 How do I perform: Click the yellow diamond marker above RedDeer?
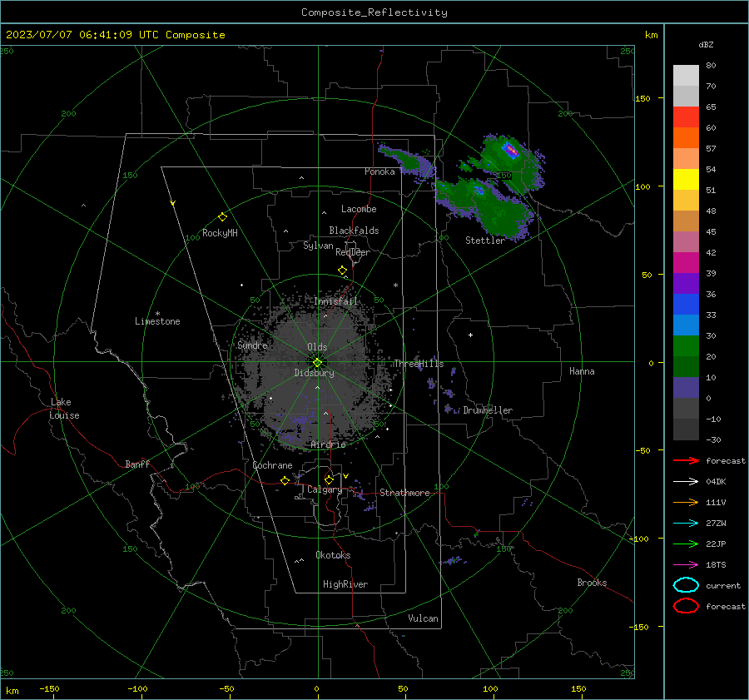[x=342, y=271]
